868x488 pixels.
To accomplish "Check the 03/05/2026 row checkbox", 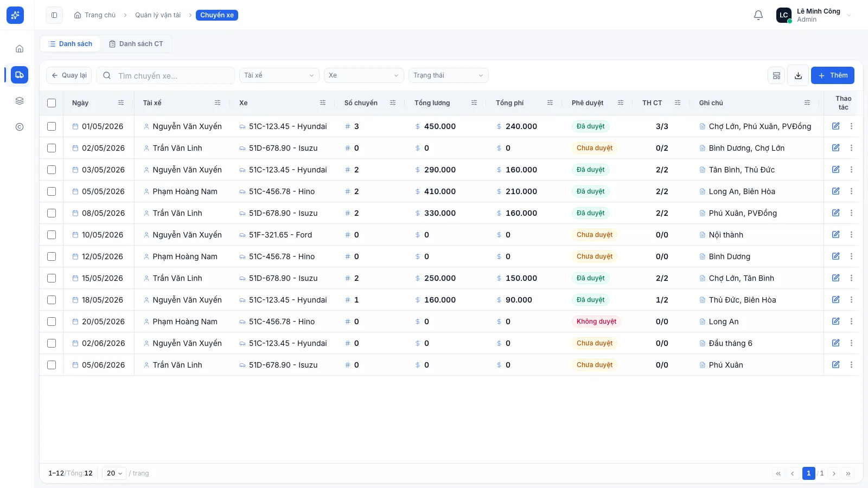I will tap(52, 170).
